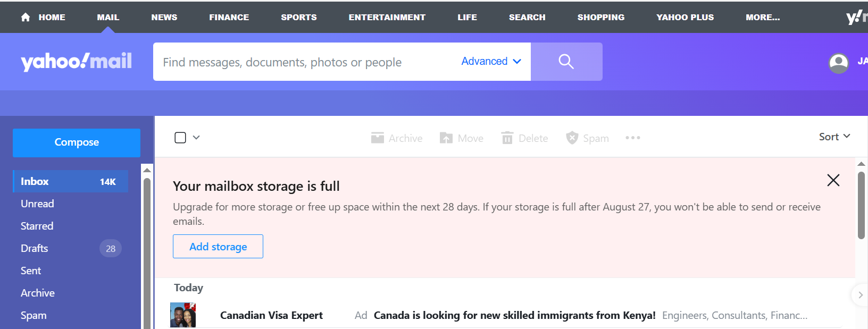Click the message list vertical scrollbar
The height and width of the screenshot is (329, 868).
click(861, 205)
